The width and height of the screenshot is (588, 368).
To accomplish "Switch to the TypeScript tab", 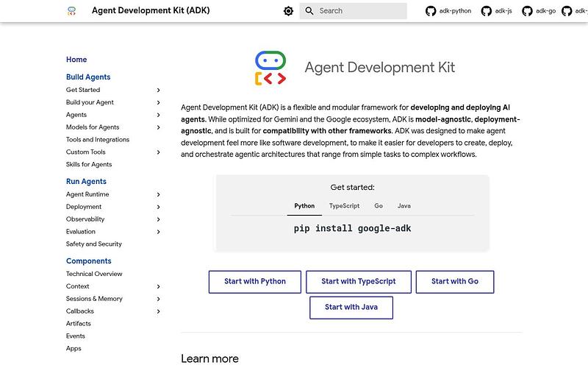I will (344, 206).
